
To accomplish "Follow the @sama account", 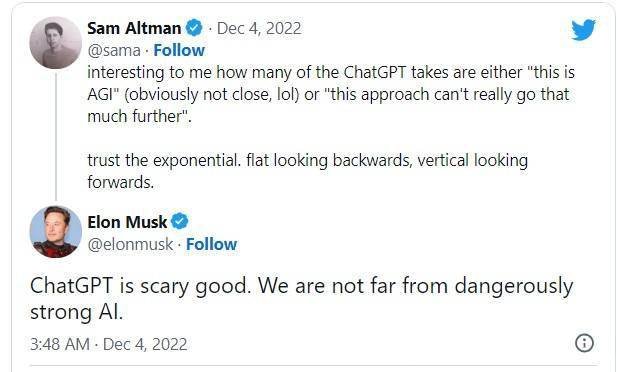I will (x=179, y=50).
